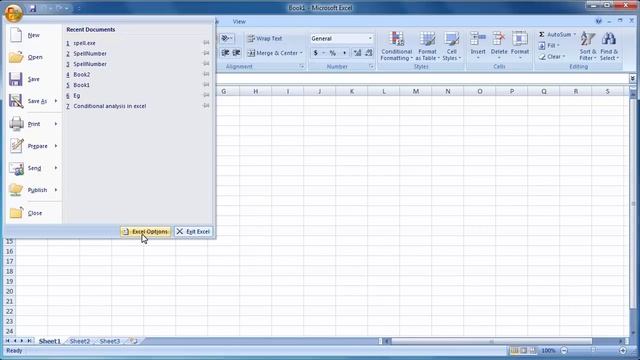Pin Book2 to Recent Documents list
Image resolution: width=640 pixels, height=360 pixels.
(x=206, y=74)
